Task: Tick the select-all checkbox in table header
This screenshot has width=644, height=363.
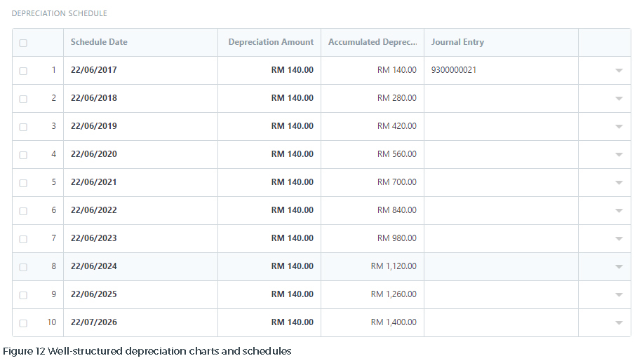Action: click(x=23, y=43)
